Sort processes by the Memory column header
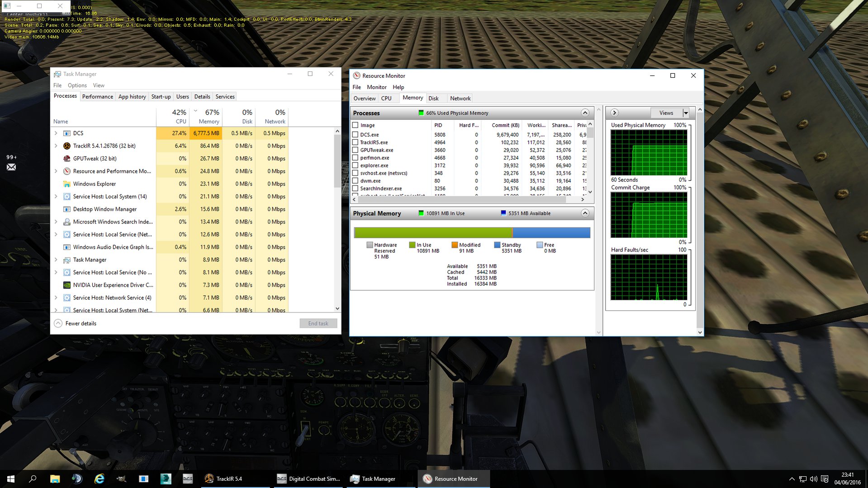Viewport: 868px width, 488px height. point(206,116)
